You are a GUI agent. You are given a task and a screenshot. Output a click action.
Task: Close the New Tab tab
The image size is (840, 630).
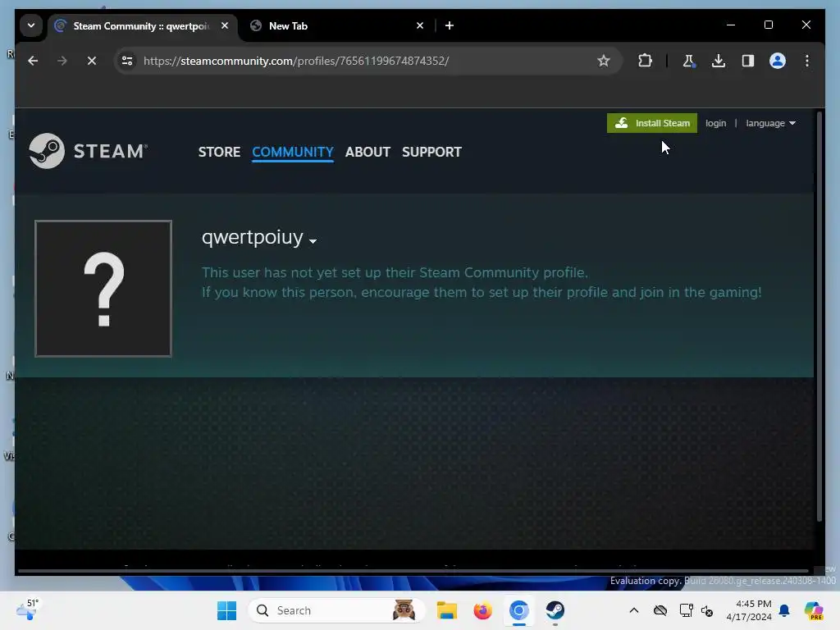point(420,25)
